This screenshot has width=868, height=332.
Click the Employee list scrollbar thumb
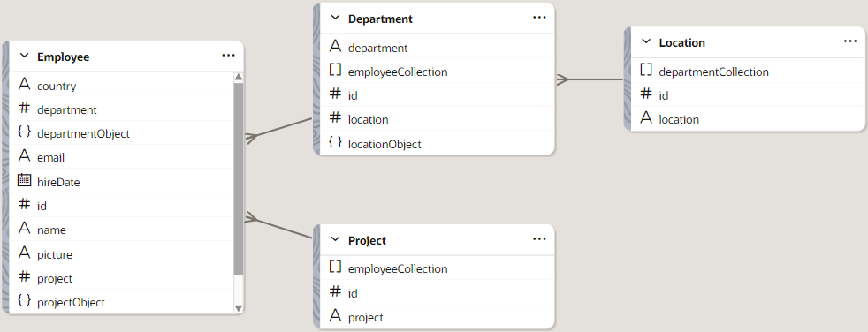tap(239, 179)
